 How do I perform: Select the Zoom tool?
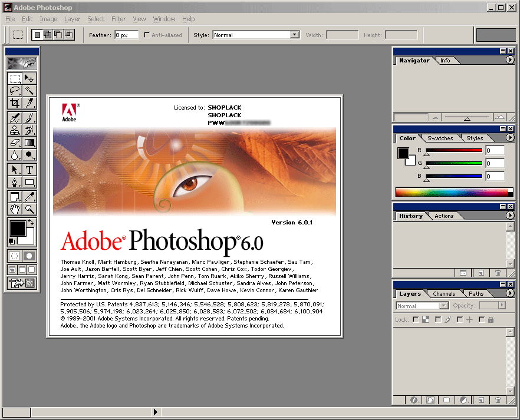[29, 209]
